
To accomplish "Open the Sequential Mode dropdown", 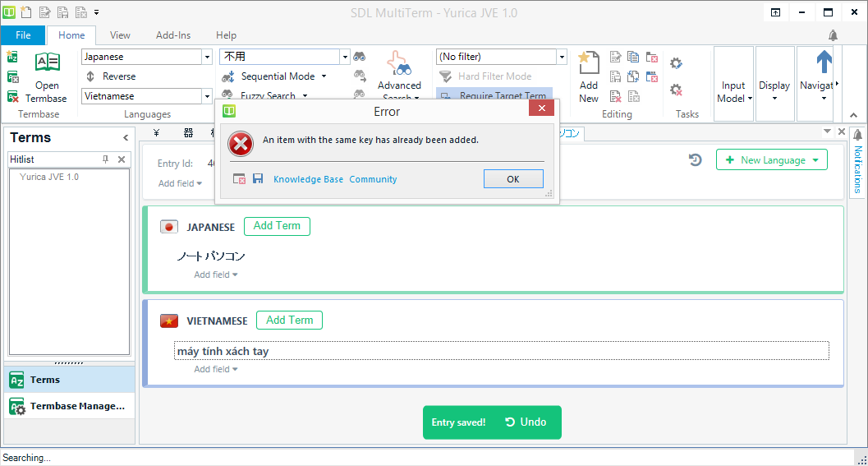I will pyautogui.click(x=274, y=76).
